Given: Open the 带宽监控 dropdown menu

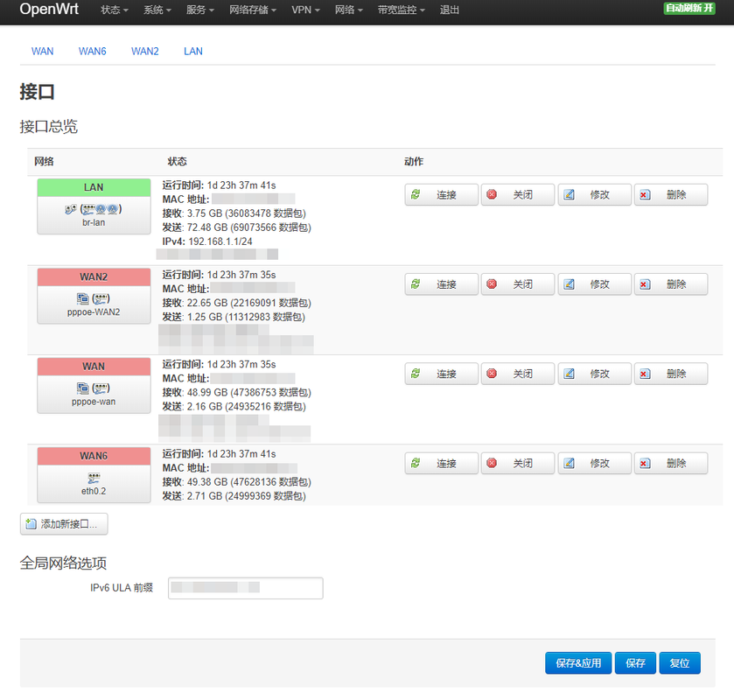Looking at the screenshot, I should click(402, 10).
